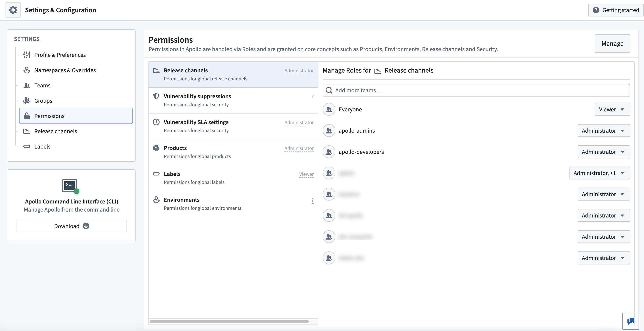Open the chat feedback icon at the bottom right
This screenshot has width=644, height=331.
coord(630,321)
